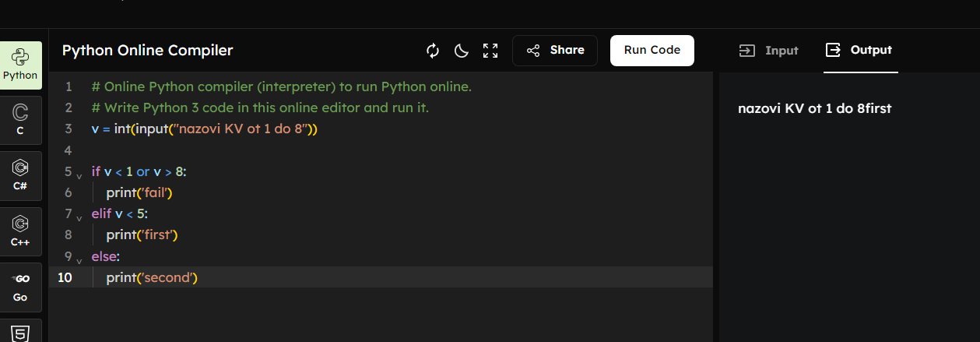The height and width of the screenshot is (342, 980).
Task: Collapse the elif block on line 7
Action: pyautogui.click(x=79, y=216)
